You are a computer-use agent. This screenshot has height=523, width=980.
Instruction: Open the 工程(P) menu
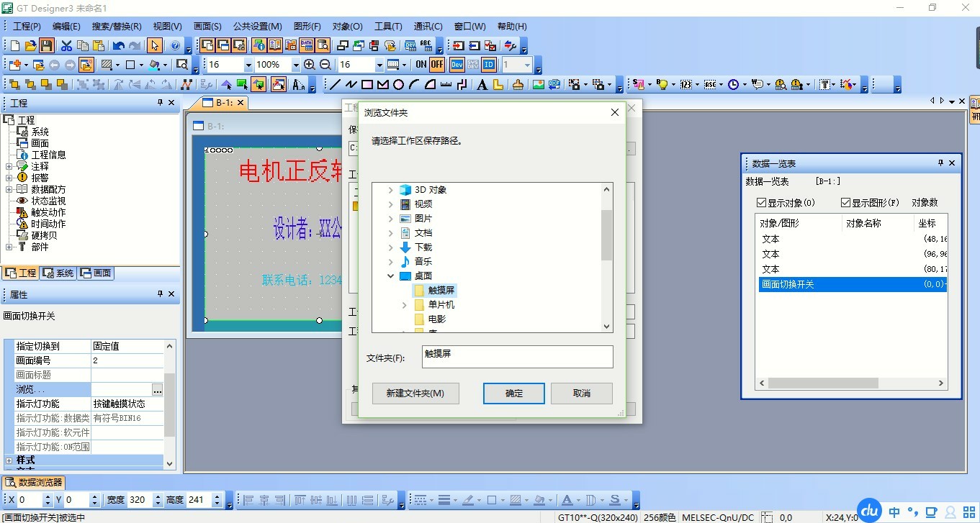tap(27, 27)
